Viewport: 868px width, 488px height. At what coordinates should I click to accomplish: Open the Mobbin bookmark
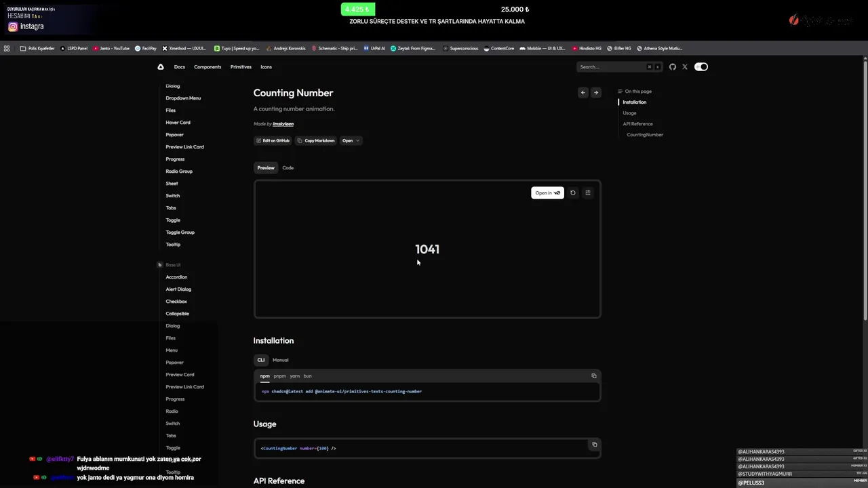(542, 48)
